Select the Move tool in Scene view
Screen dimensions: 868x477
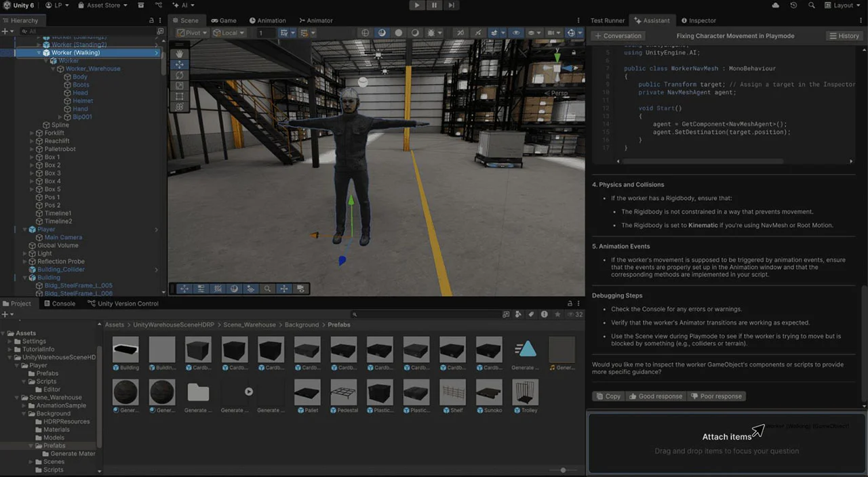click(x=179, y=64)
